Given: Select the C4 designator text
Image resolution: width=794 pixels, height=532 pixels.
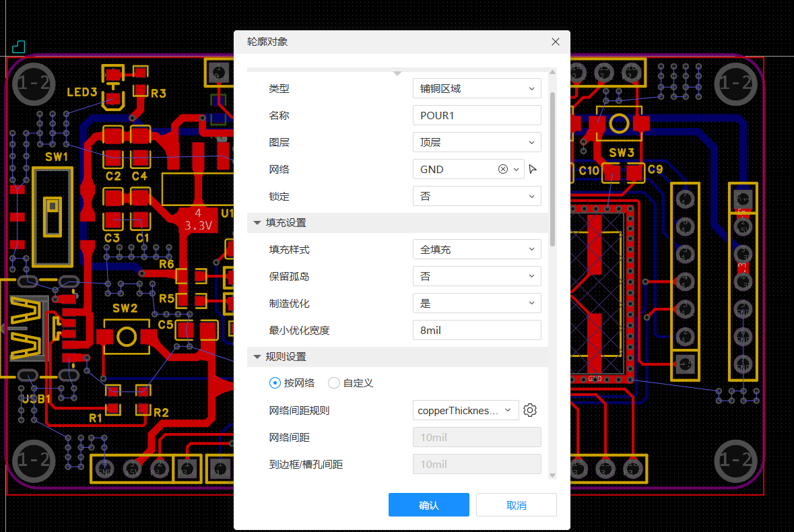Looking at the screenshot, I should [140, 176].
